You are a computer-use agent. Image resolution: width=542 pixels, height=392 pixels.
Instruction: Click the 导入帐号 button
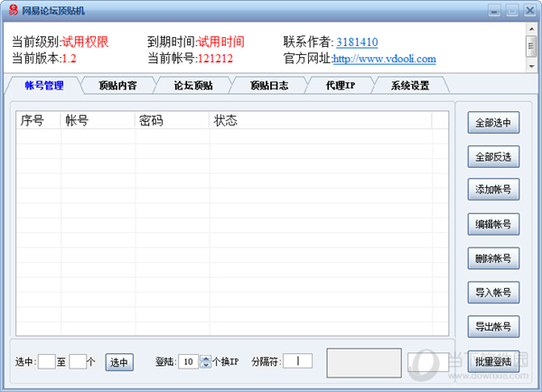coord(493,293)
